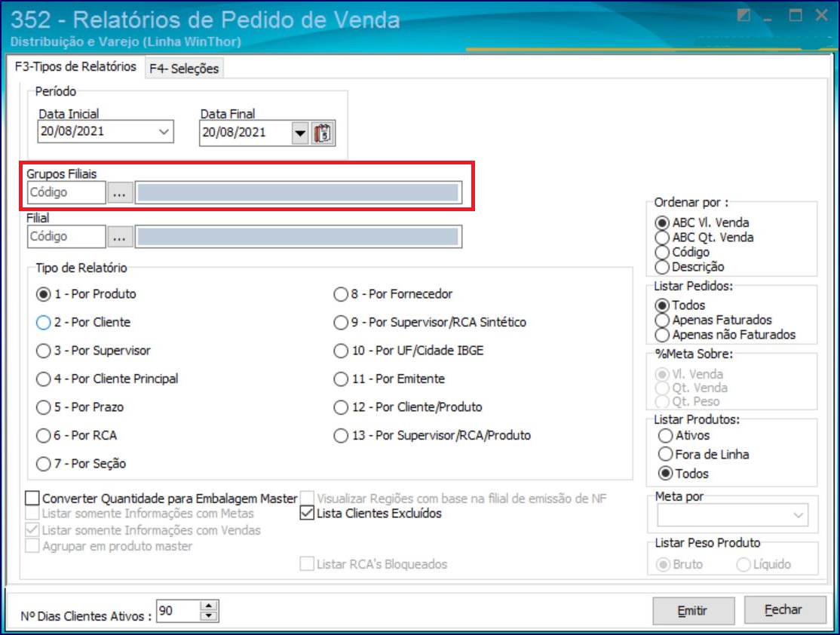
Task: Select report type 3 - Por Supervisor
Action: tap(94, 351)
